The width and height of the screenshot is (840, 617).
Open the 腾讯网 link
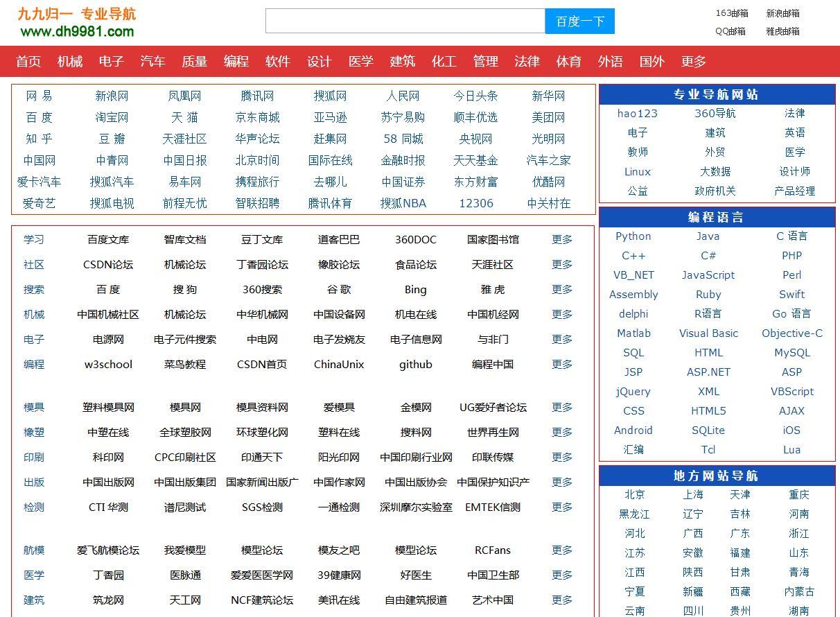click(257, 96)
